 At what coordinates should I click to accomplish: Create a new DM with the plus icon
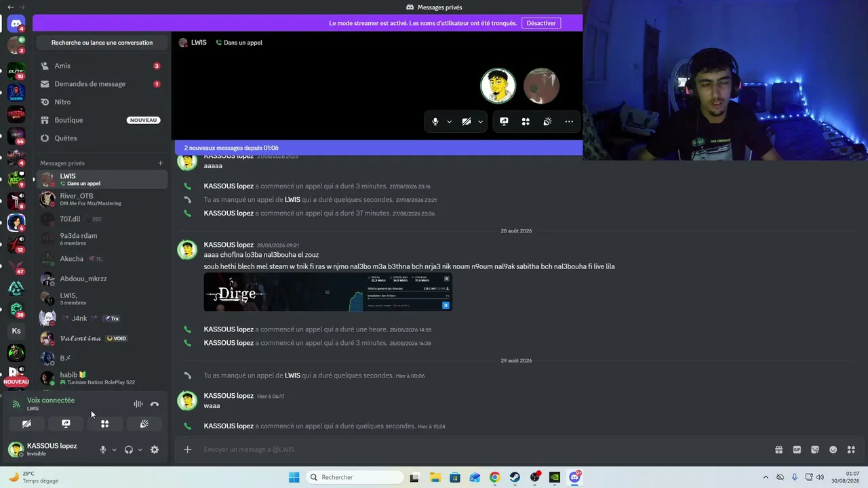click(161, 163)
